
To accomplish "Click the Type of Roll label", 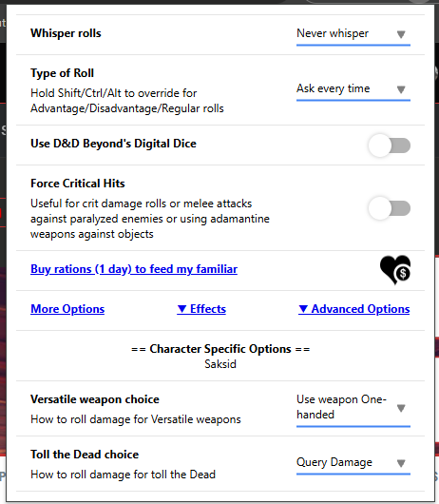I will [x=63, y=73].
